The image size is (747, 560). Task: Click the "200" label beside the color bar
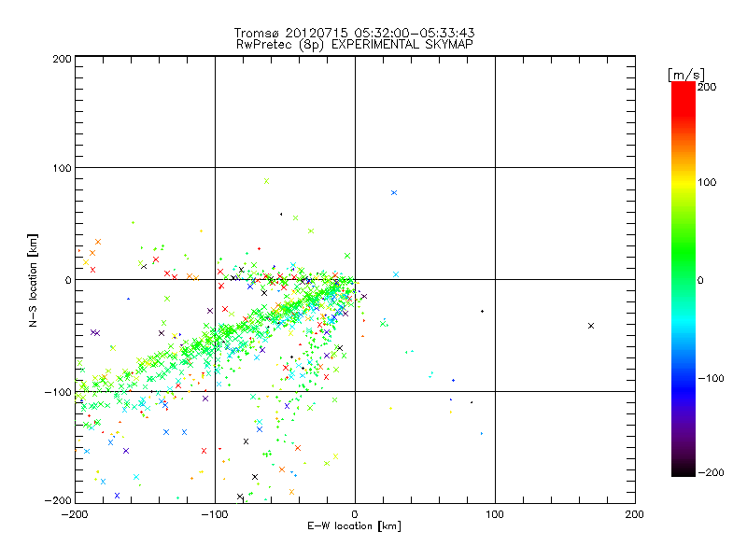pos(707,87)
